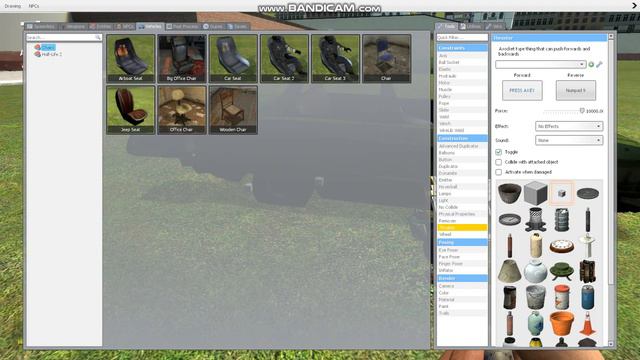Collapse the Constraints category header
This screenshot has width=640, height=360.
pos(462,48)
